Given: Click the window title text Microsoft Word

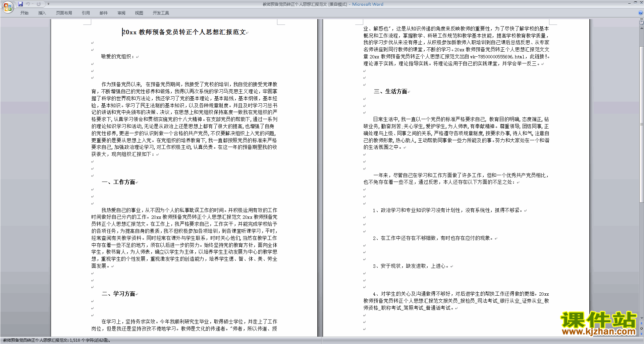Looking at the screenshot, I should (368, 4).
